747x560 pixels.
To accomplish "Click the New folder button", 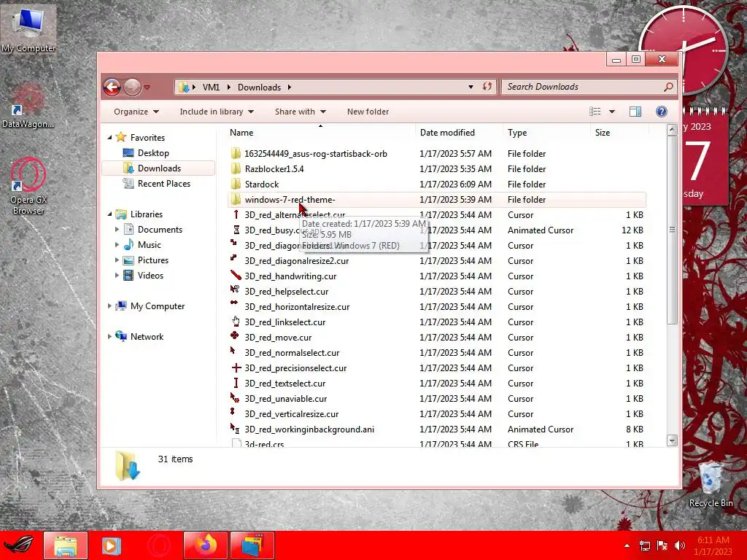I will (368, 112).
